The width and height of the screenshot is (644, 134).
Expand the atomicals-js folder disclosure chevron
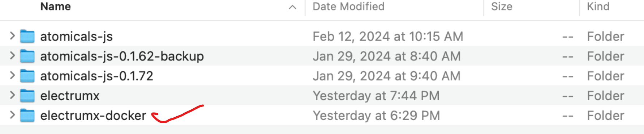coord(12,35)
